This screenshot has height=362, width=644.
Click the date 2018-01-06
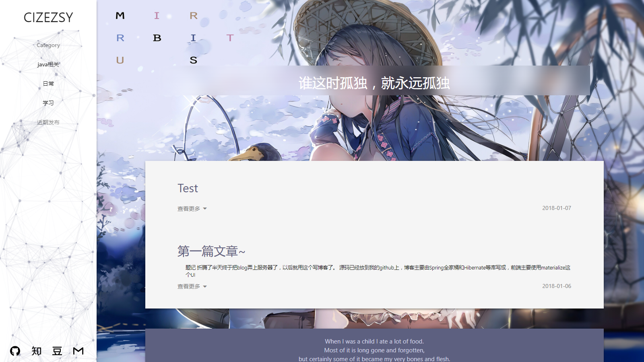[x=557, y=286]
